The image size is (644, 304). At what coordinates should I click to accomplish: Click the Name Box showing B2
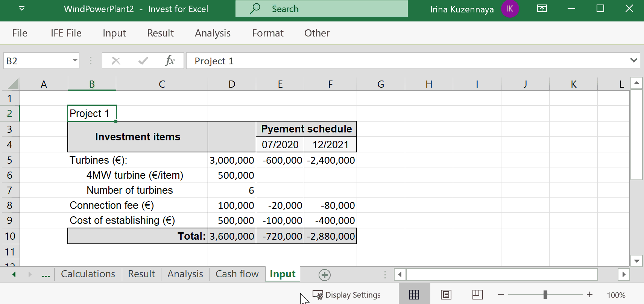[x=38, y=61]
